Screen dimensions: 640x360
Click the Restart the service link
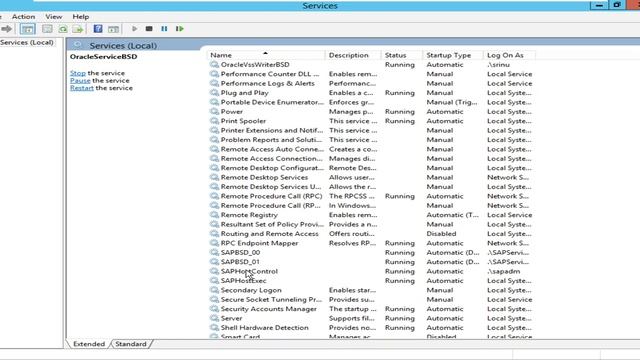[x=82, y=88]
